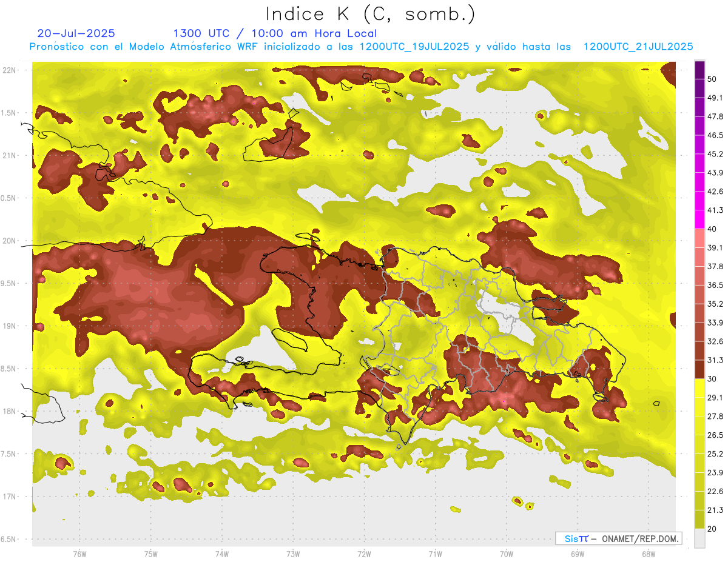The image size is (728, 562).
Task: Click the '47.8' color bar value
Action: [x=715, y=116]
